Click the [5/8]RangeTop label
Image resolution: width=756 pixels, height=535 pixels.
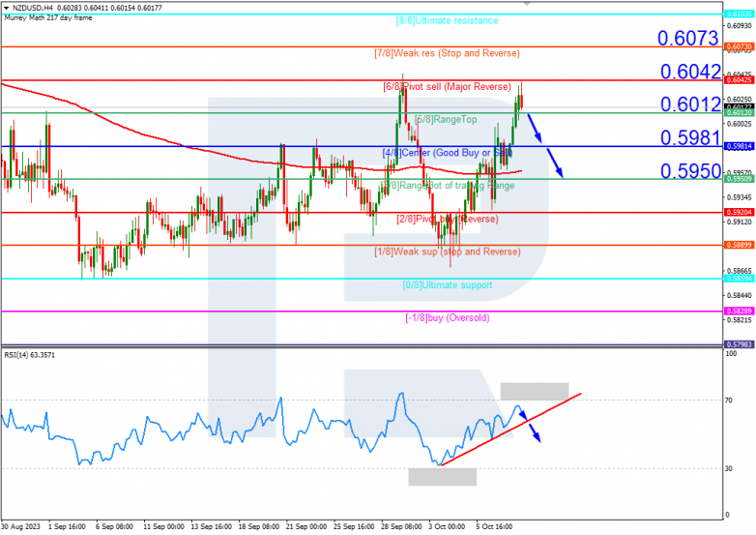point(446,119)
